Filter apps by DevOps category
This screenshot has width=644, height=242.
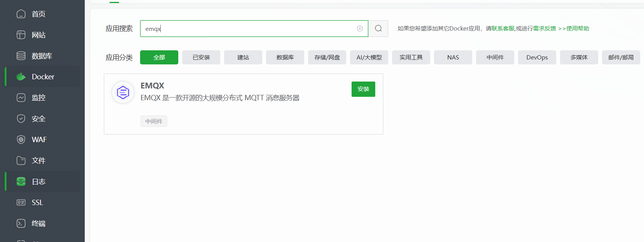tap(537, 58)
